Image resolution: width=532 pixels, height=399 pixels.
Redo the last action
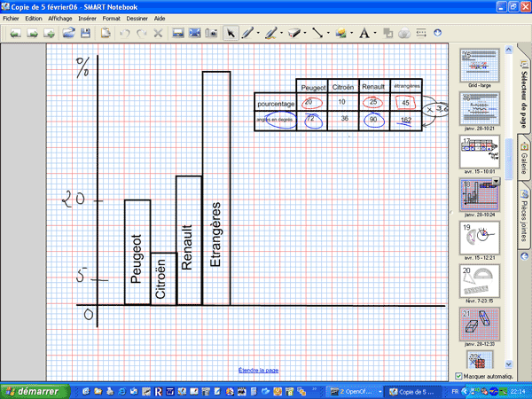tap(141, 34)
